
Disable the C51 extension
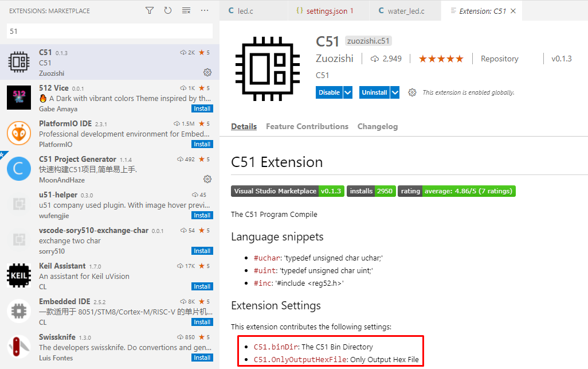pyautogui.click(x=328, y=92)
